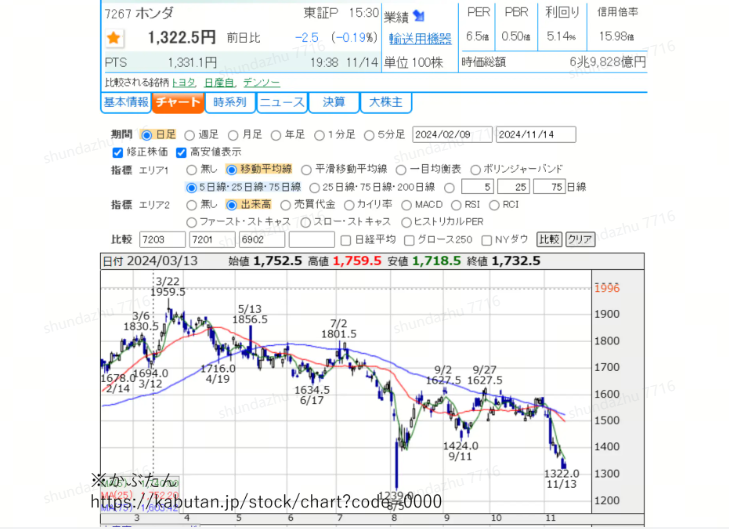Click the comparison code field 7201
Screen dimensions: 729x529
pos(212,240)
